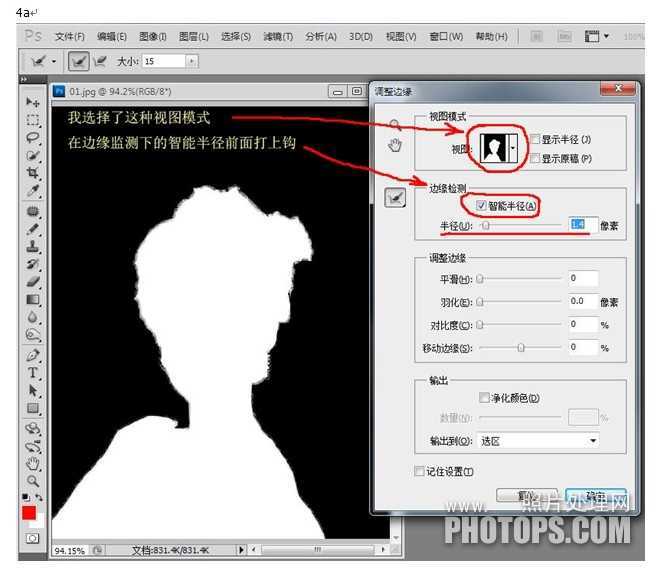
Task: Open 选择(S) menu
Action: pyautogui.click(x=236, y=37)
